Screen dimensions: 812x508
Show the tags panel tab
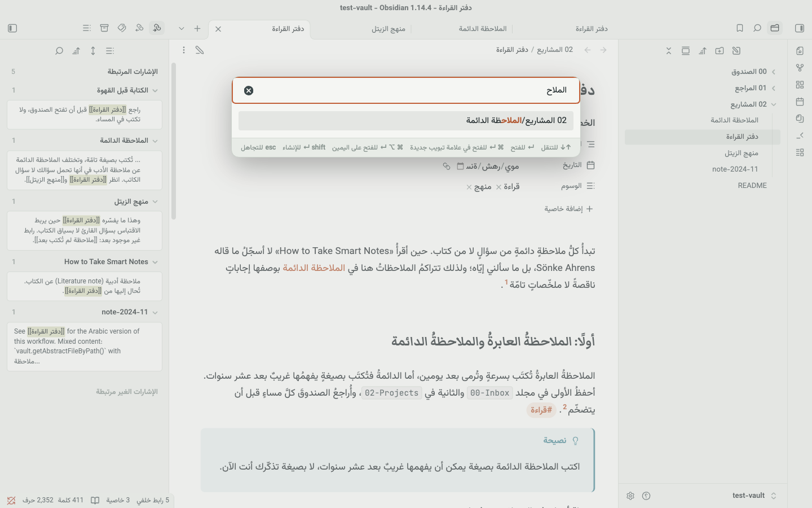(x=122, y=28)
